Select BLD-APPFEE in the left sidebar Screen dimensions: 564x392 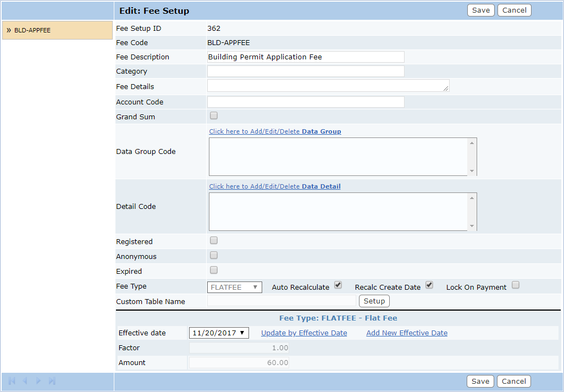pos(33,30)
